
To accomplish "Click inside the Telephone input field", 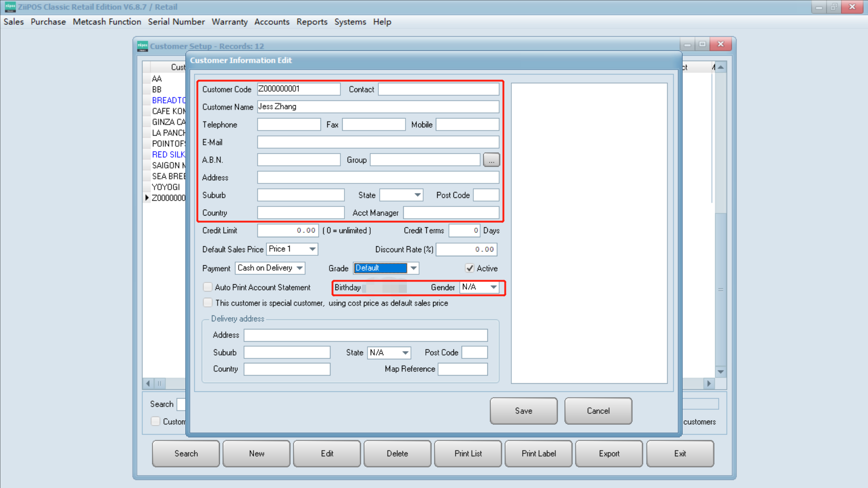I will pyautogui.click(x=288, y=124).
